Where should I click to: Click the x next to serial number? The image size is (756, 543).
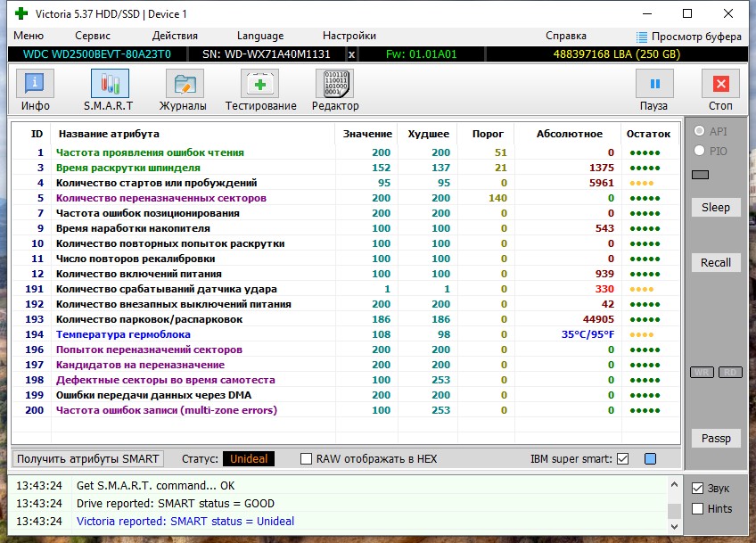pos(351,54)
